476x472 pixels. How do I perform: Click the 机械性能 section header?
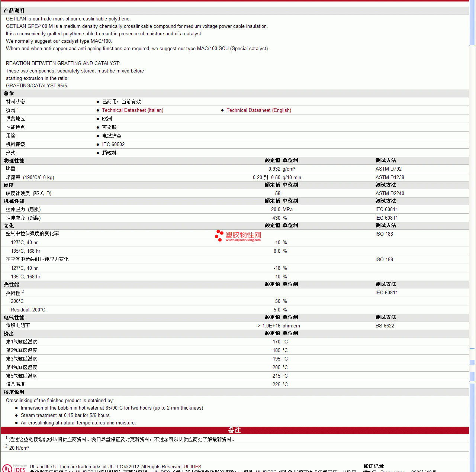[14, 201]
